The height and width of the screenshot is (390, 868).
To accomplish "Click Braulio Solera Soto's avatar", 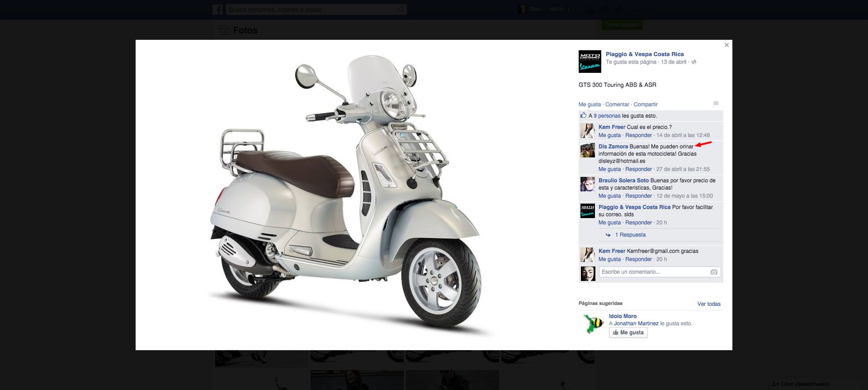I will [587, 184].
